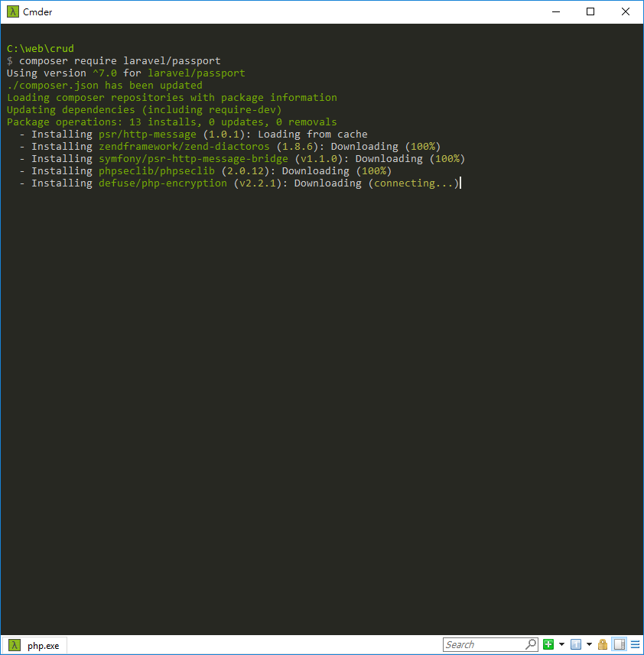Click 'Package operations: 13 installs' line

(x=172, y=122)
